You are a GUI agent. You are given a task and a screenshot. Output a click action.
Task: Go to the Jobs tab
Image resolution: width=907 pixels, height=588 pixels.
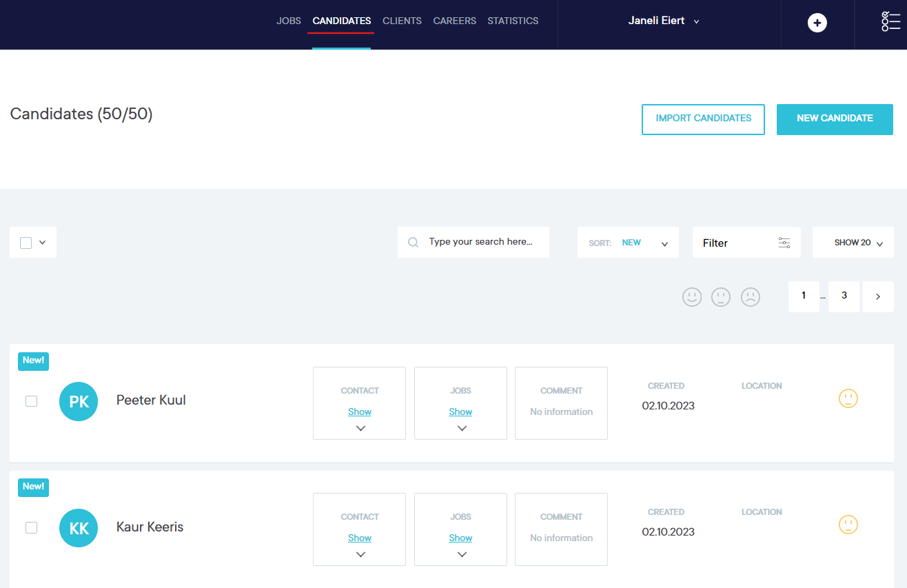click(289, 21)
